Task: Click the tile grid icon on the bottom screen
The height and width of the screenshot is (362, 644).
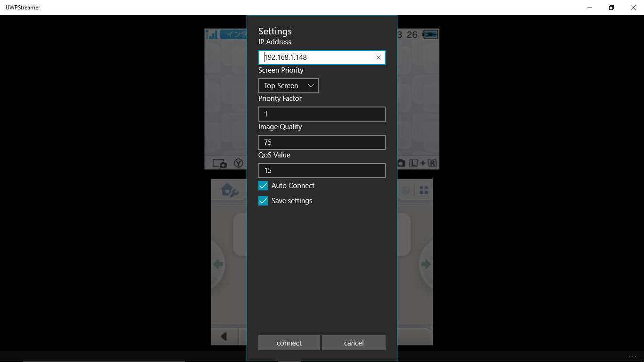Action: pos(423,189)
